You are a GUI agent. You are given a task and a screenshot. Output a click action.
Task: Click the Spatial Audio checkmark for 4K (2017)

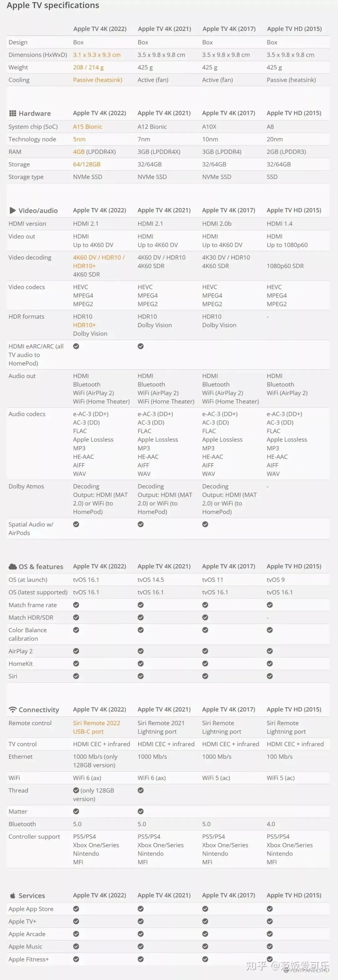tap(205, 524)
